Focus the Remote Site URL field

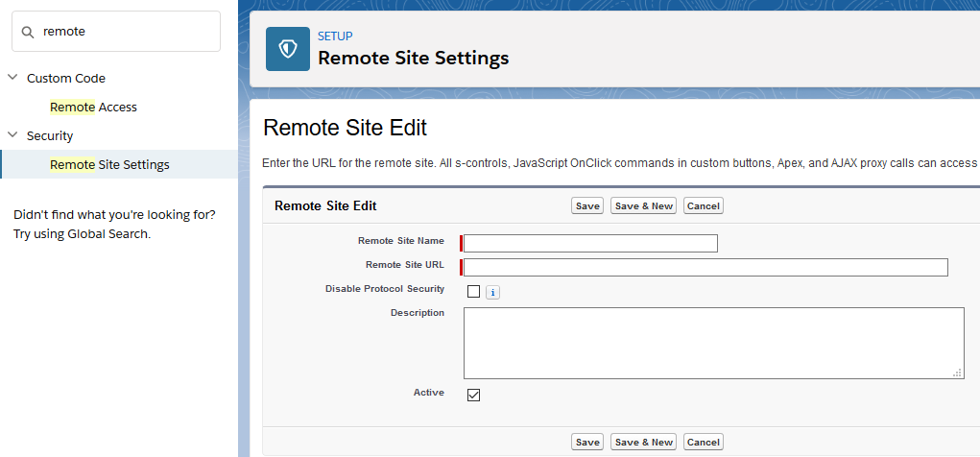[x=705, y=267]
